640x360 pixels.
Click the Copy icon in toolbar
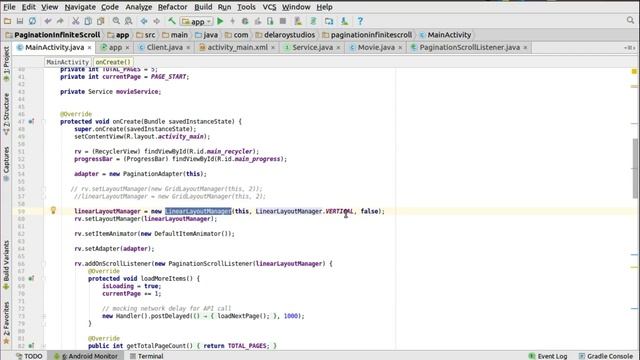point(88,21)
